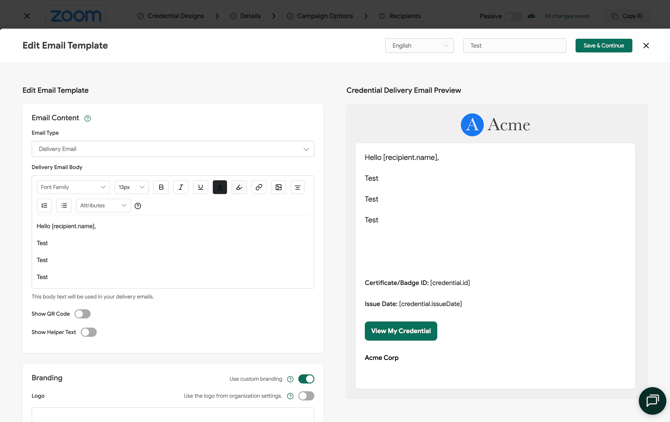Viewport: 670px width, 422px height.
Task: Open the Attributes dropdown
Action: coord(103,205)
